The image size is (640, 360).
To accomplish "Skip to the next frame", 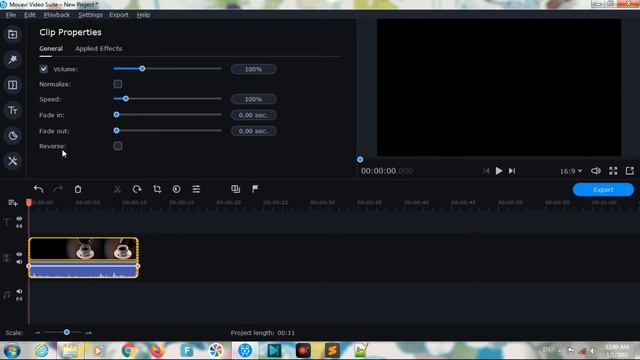I will [512, 171].
